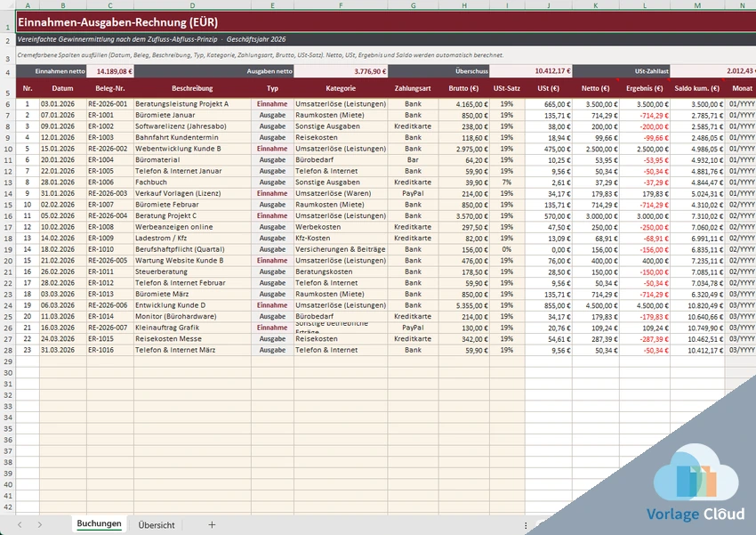Viewport: 756px width, 535px height.
Task: Select column header D
Action: tap(192, 5)
